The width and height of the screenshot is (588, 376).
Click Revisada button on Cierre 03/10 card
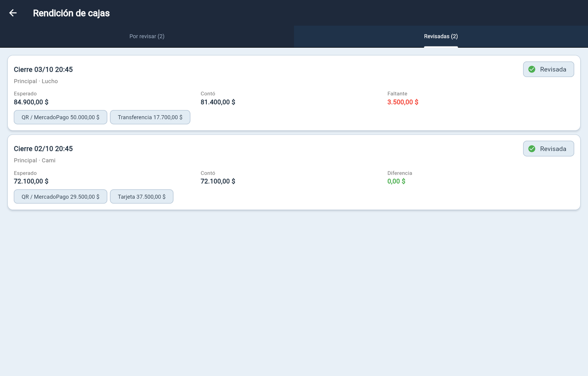point(548,69)
